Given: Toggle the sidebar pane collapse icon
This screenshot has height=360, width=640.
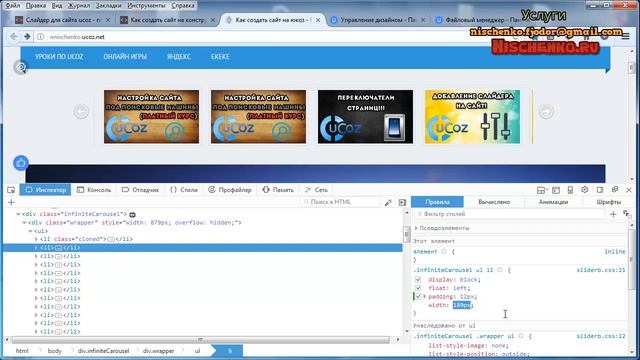Looking at the screenshot, I should click(x=402, y=202).
